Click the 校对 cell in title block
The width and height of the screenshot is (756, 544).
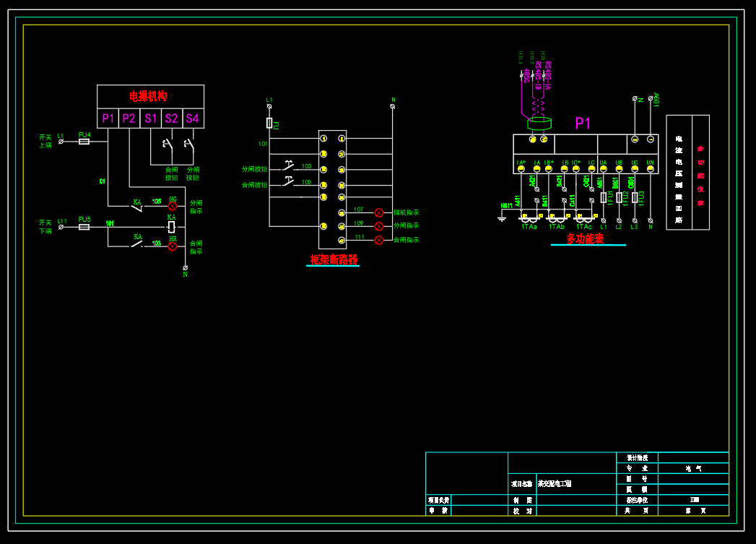coord(522,511)
